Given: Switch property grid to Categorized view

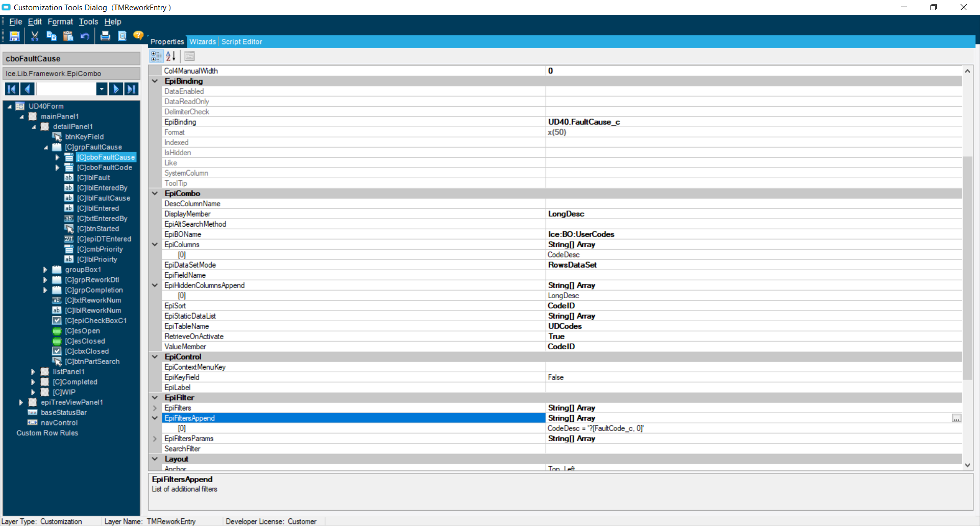Looking at the screenshot, I should point(156,56).
